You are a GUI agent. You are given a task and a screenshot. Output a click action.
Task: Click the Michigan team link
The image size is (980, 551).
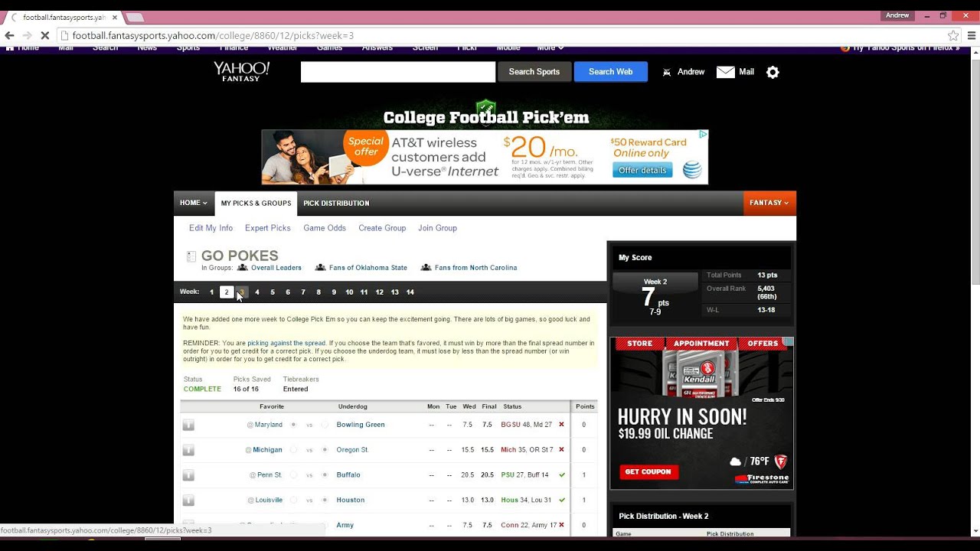(x=267, y=450)
